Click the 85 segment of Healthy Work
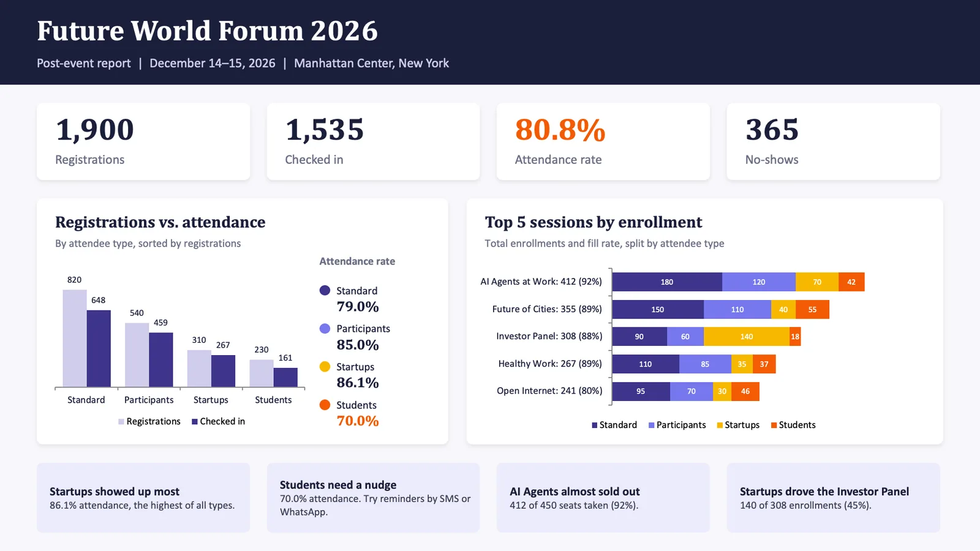Viewport: 980px width, 551px height. click(x=705, y=364)
